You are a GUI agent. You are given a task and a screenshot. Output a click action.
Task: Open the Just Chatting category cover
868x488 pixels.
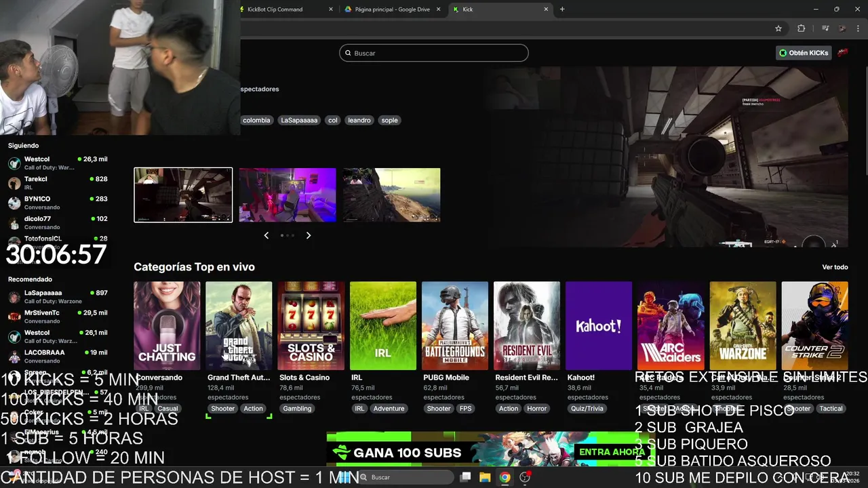(167, 326)
